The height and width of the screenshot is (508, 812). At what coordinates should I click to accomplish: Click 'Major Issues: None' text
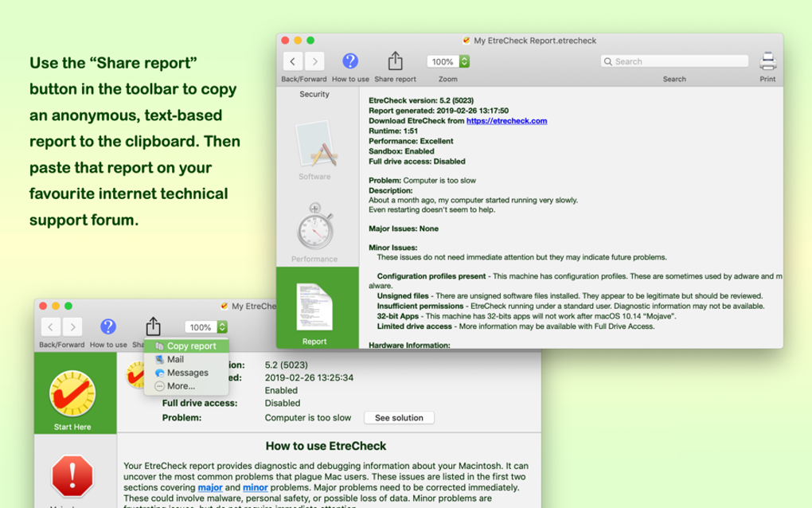404,229
